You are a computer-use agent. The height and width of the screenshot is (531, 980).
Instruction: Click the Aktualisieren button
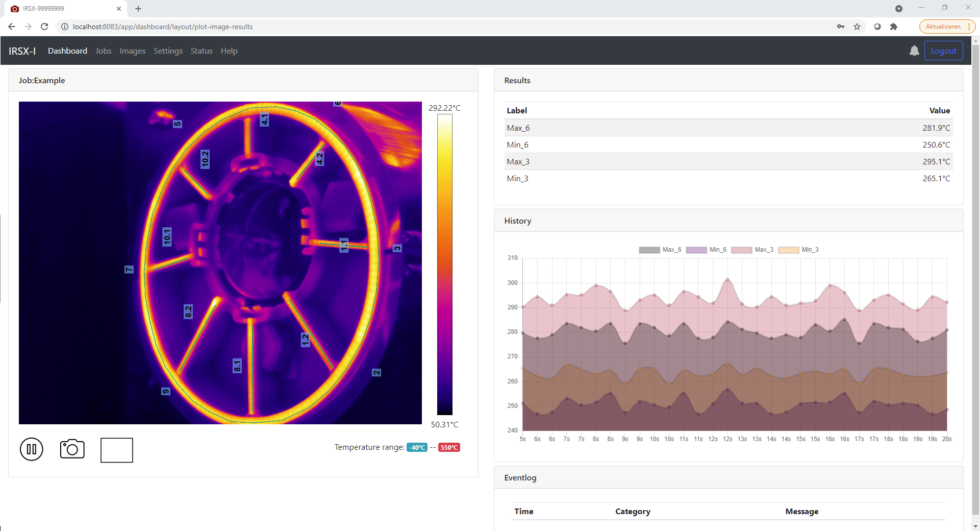(943, 27)
